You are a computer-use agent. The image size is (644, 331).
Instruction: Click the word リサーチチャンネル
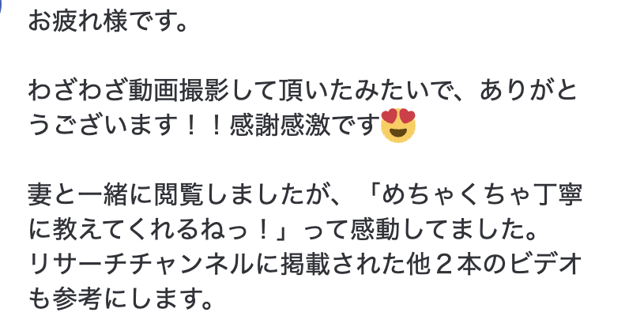141,265
